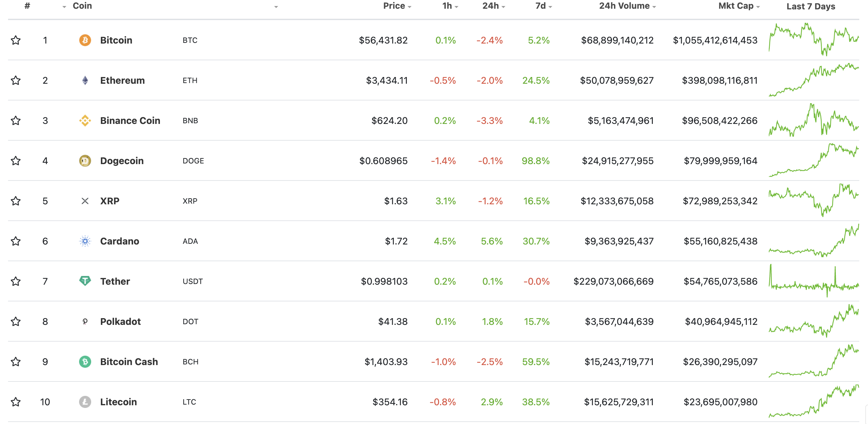Sort by 24h change header

coord(493,6)
